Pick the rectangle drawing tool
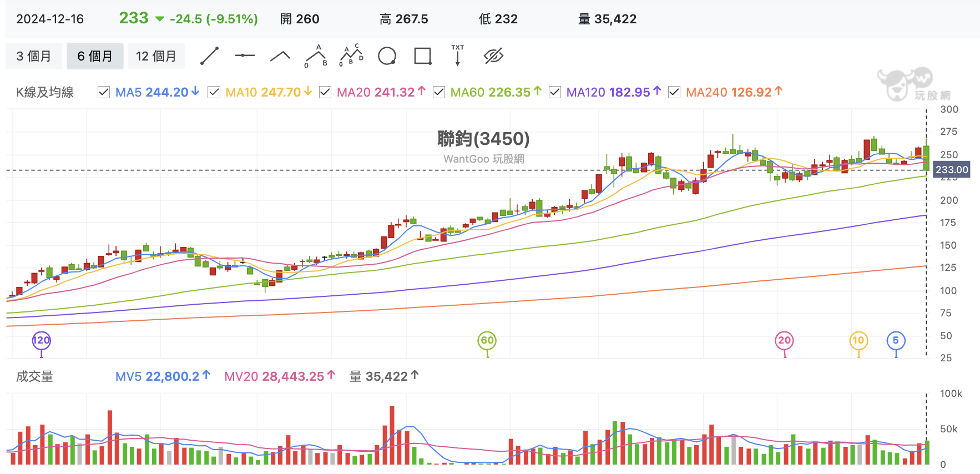 pyautogui.click(x=423, y=56)
